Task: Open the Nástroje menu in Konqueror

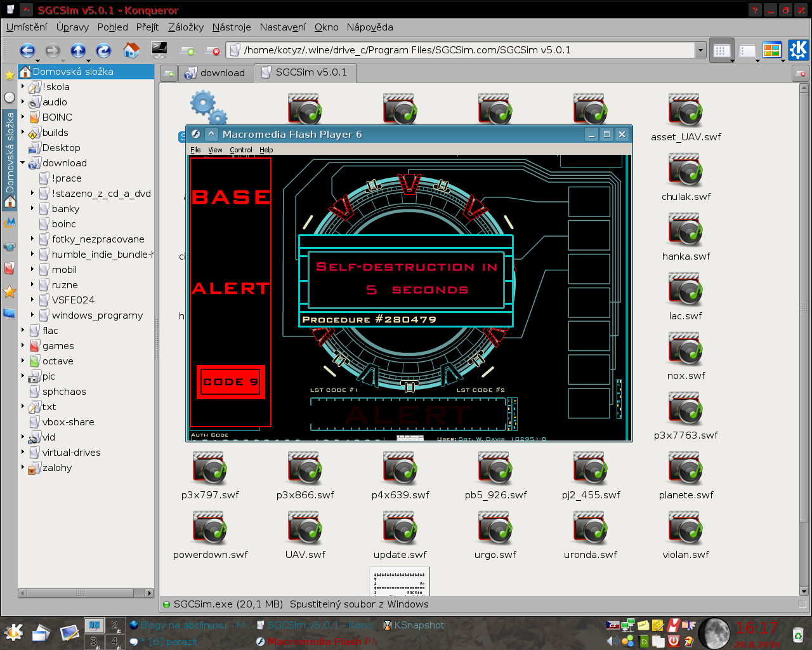Action: (x=232, y=27)
